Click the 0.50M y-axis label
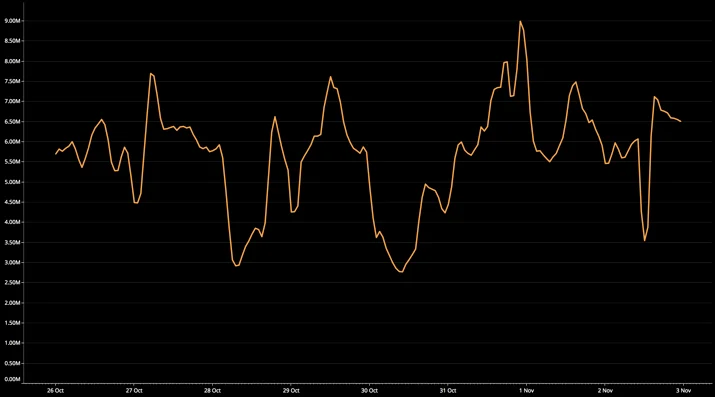 point(12,363)
